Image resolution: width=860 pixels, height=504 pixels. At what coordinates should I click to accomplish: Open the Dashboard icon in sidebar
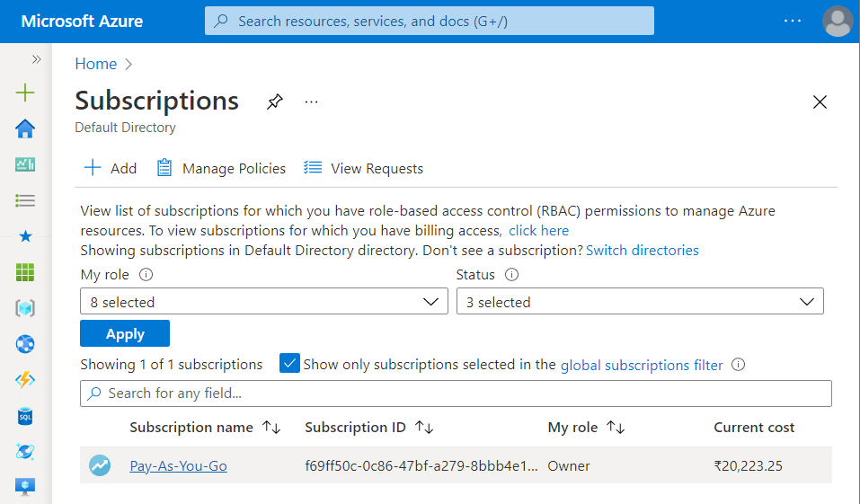(x=25, y=164)
